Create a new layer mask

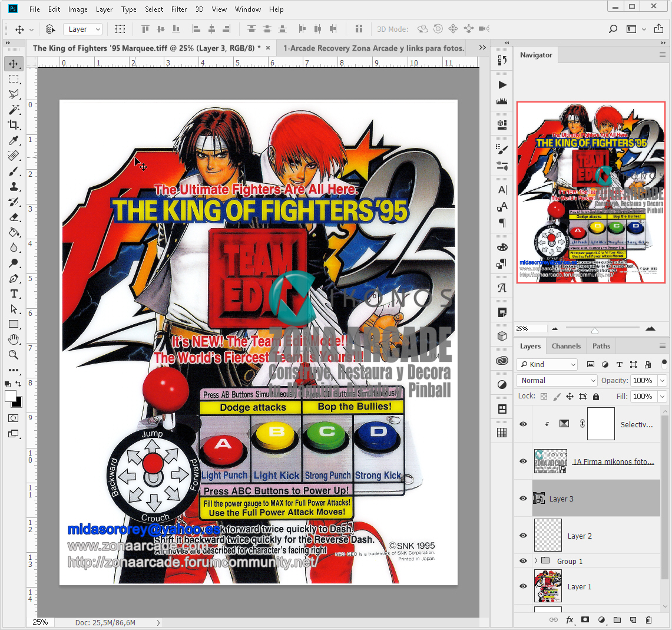pyautogui.click(x=585, y=619)
